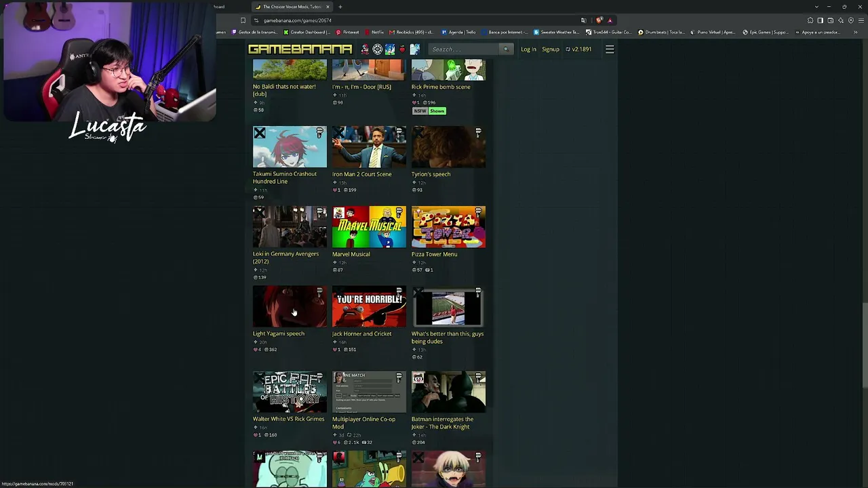The image size is (868, 488).
Task: Click the category icon on Light Yagami thumbnail
Action: point(319,293)
